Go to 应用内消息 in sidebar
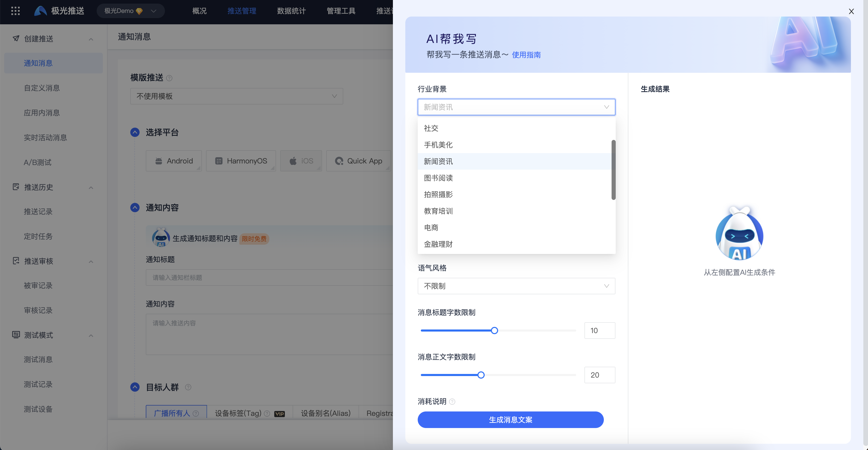Image resolution: width=868 pixels, height=450 pixels. tap(42, 113)
